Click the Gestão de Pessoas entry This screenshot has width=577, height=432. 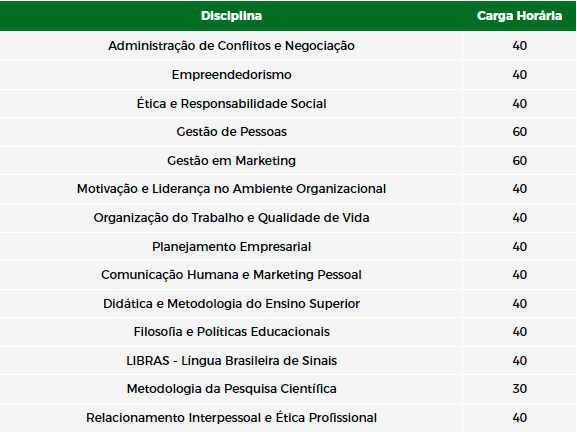(x=231, y=132)
